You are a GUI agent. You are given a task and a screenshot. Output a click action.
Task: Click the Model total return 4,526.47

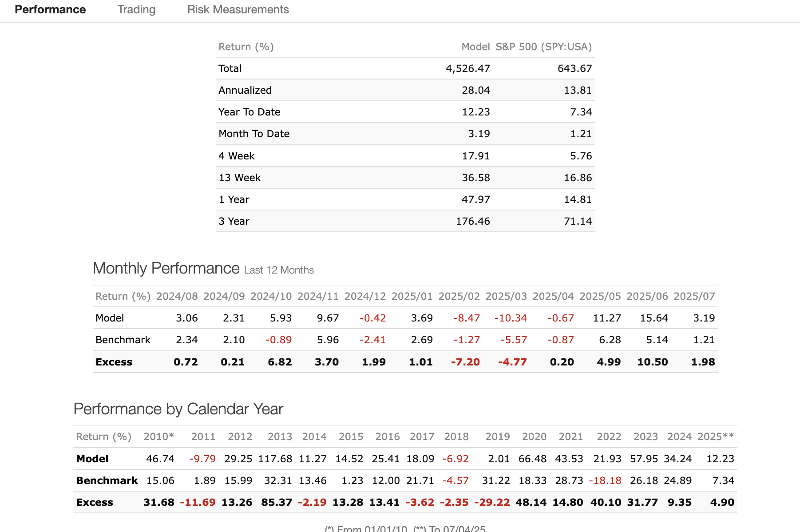[467, 68]
